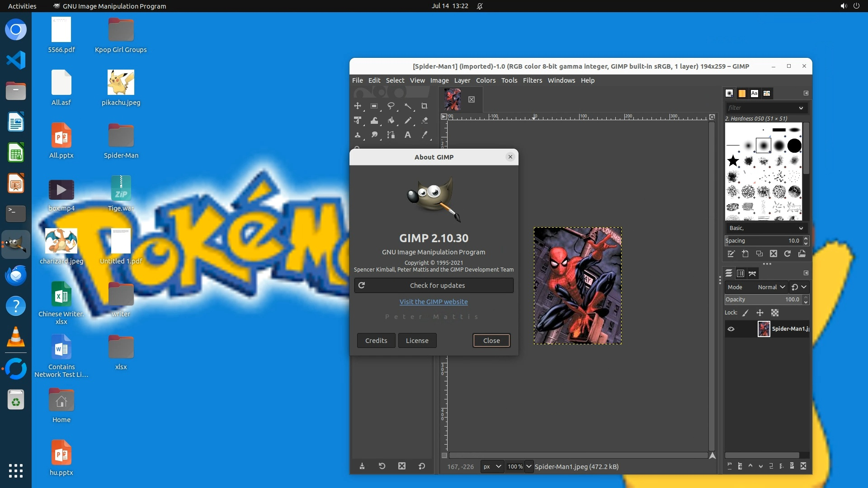Toggle lock pixels paintbrush icon
Screen dimensions: 868x488
[x=745, y=313]
